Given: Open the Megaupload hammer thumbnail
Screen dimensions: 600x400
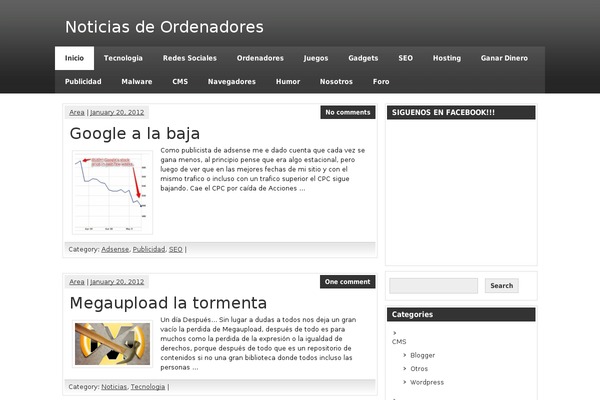Looking at the screenshot, I should click(112, 344).
